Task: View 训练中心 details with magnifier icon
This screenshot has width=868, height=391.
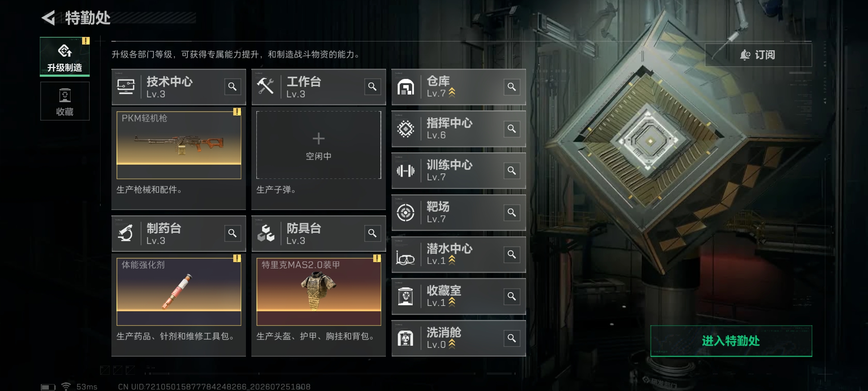Action: coord(512,171)
